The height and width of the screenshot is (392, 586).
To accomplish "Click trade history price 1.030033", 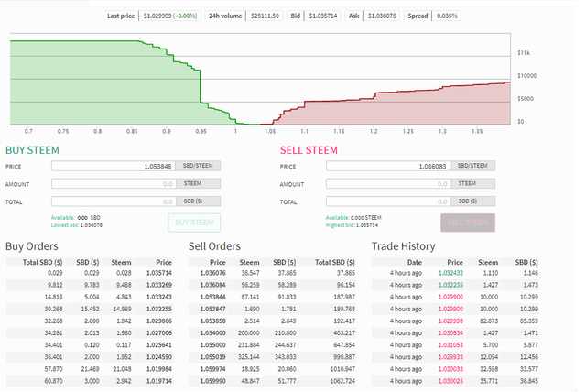I will pos(450,369).
